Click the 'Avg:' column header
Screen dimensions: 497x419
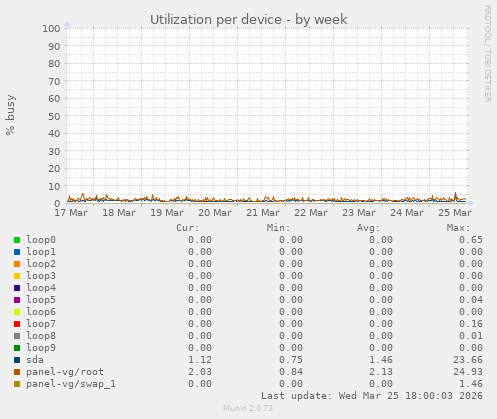point(368,228)
